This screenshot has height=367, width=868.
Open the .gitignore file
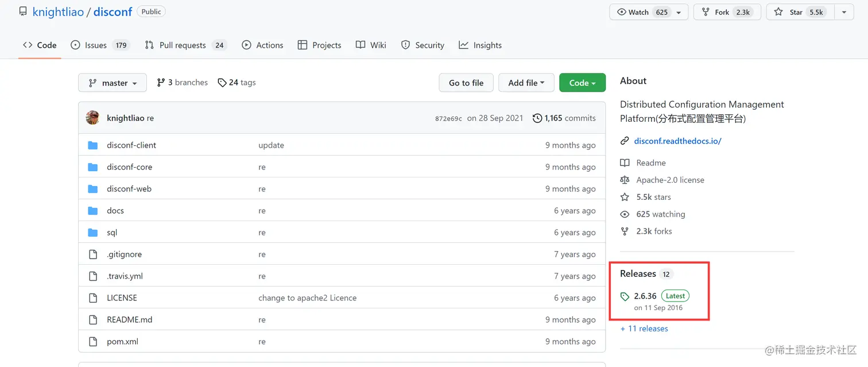124,254
